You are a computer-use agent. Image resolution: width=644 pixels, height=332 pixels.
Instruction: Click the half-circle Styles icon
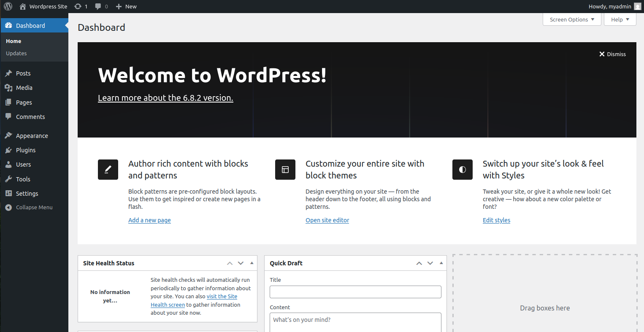[x=463, y=170]
